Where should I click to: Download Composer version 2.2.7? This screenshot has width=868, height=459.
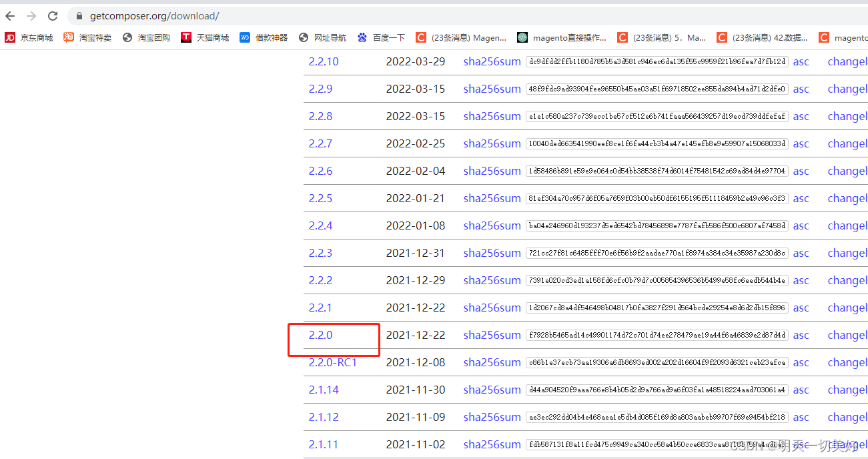[320, 143]
